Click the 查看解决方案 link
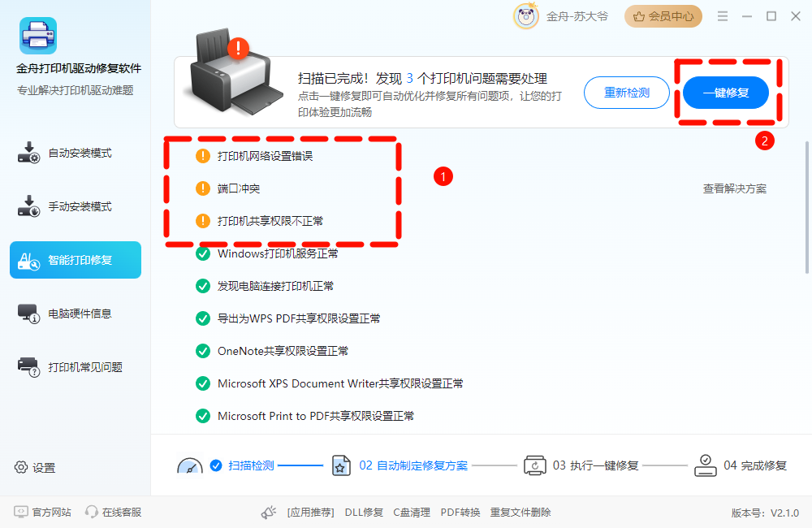812x528 pixels. [x=734, y=188]
